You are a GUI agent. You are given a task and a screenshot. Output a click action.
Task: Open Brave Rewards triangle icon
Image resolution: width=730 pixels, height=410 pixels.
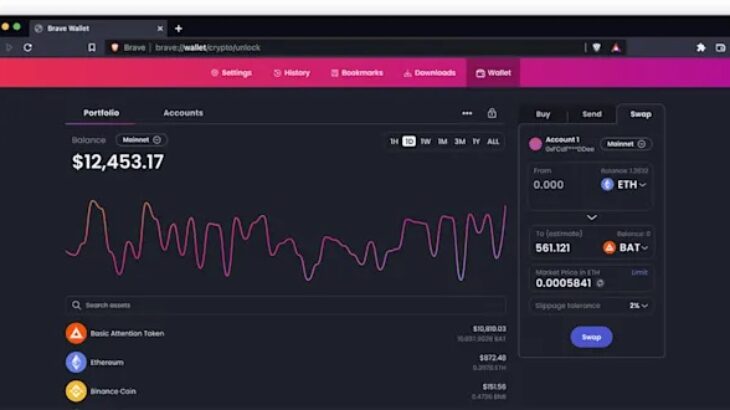[616, 47]
